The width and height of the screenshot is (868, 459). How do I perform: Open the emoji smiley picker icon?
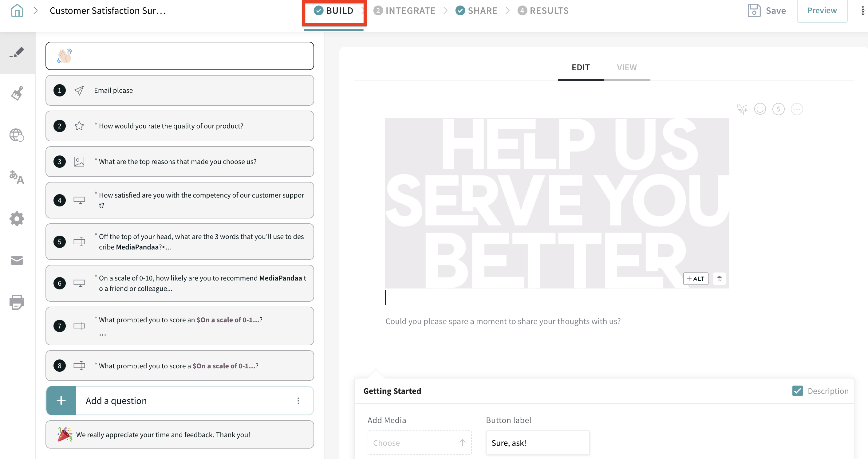[760, 109]
